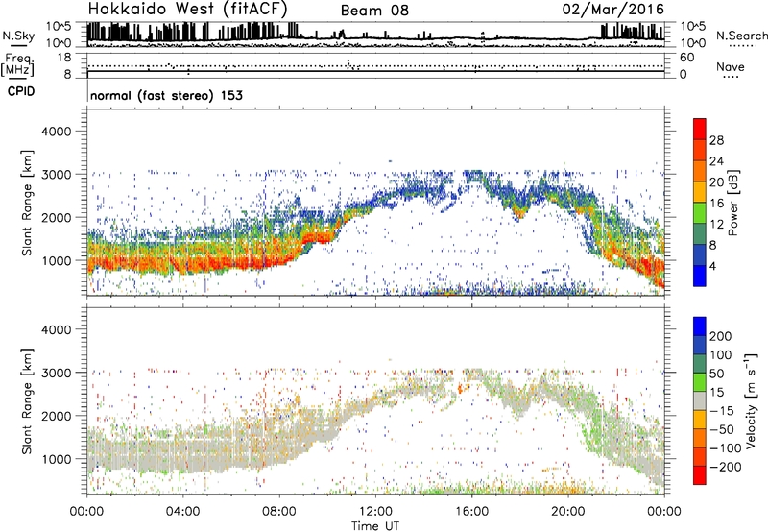Click the '18' tick on frequency axis
This screenshot has height=532, width=768.
coord(64,58)
